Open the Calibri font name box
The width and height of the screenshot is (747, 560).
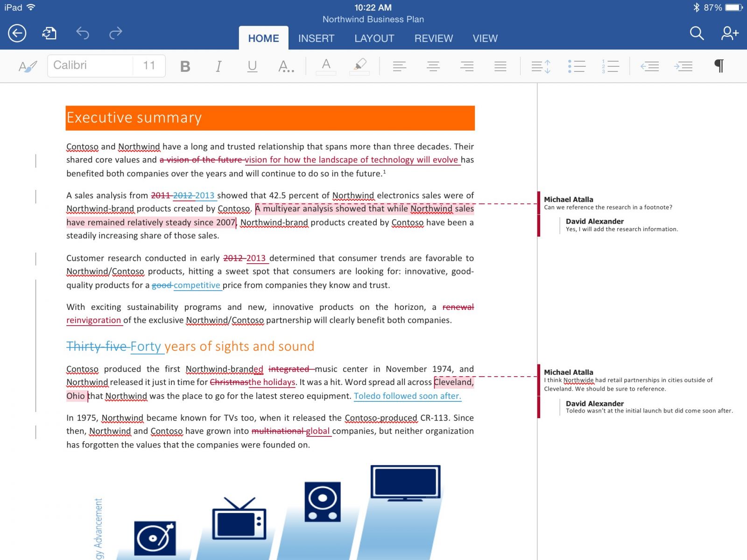[90, 65]
